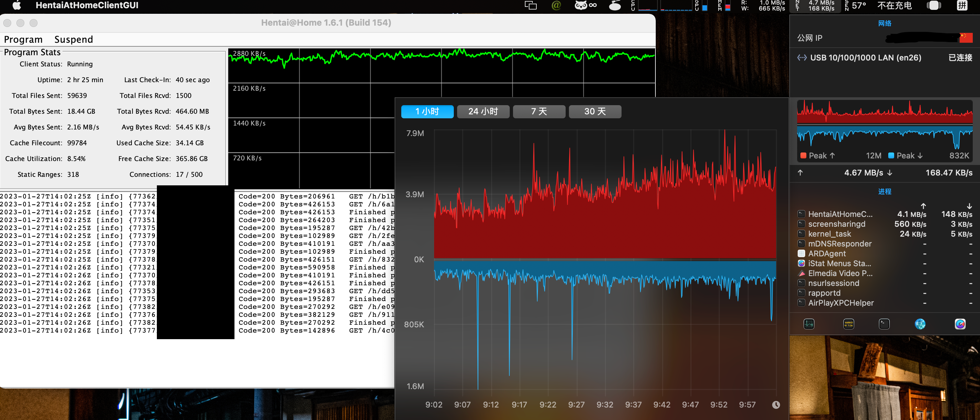Click the 9:32 time label on chart
This screenshot has height=420, width=980.
[x=604, y=405]
